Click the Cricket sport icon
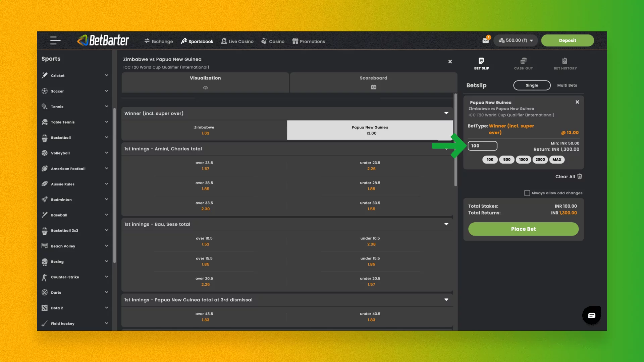The image size is (644, 362). [44, 75]
